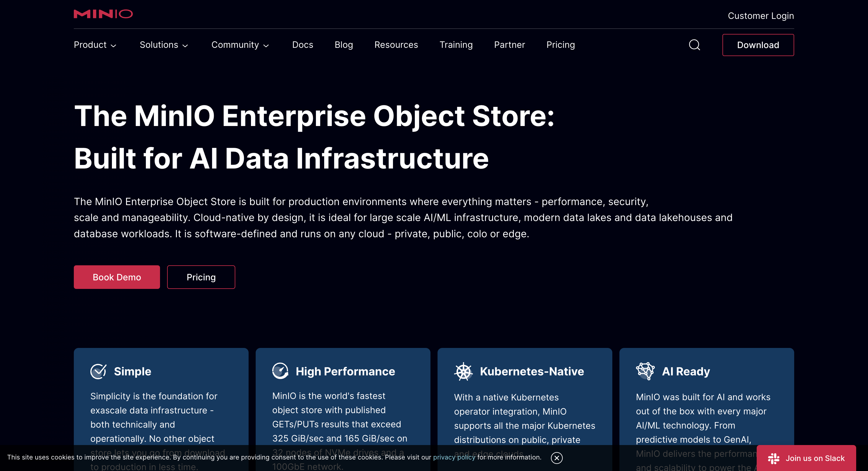
Task: Dismiss the cookie notice banner
Action: (557, 458)
